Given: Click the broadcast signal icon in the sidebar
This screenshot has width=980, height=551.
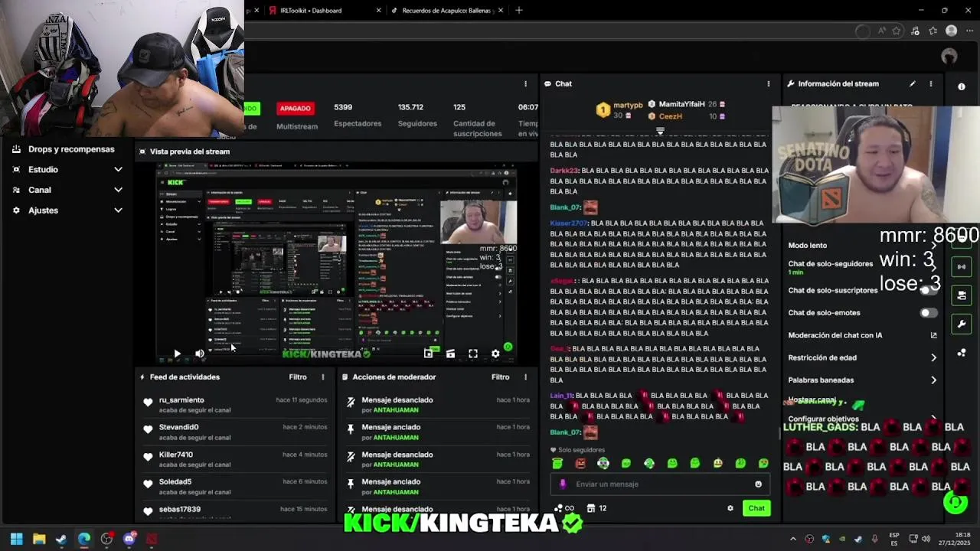Looking at the screenshot, I should pos(962,266).
